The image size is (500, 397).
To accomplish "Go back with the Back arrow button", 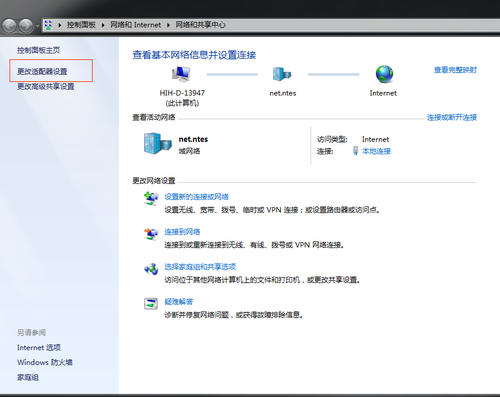I will 9,26.
